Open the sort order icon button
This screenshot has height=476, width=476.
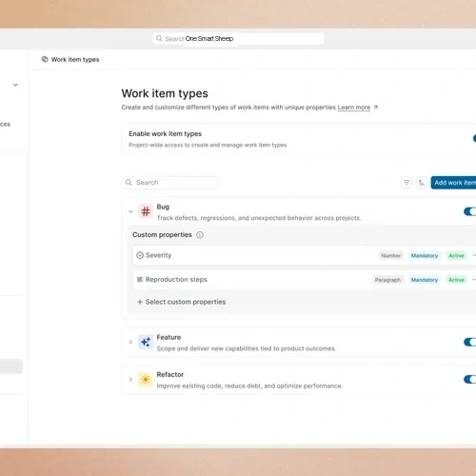click(421, 183)
